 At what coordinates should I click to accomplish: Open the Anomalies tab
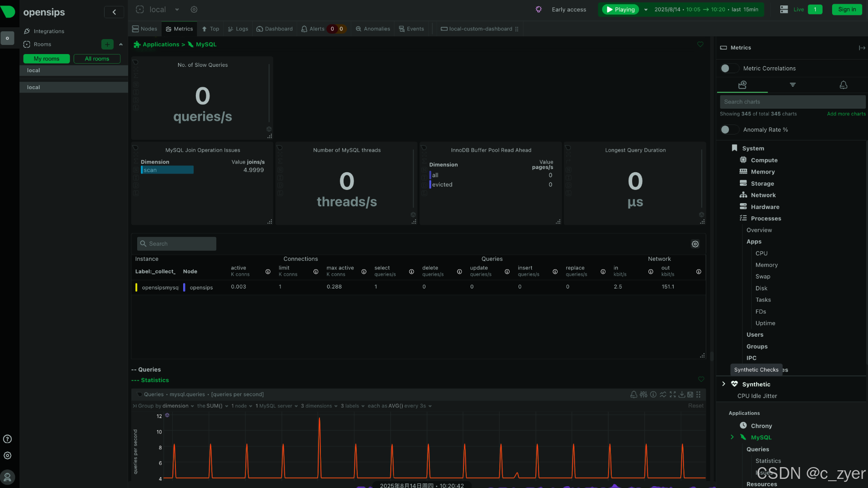373,29
